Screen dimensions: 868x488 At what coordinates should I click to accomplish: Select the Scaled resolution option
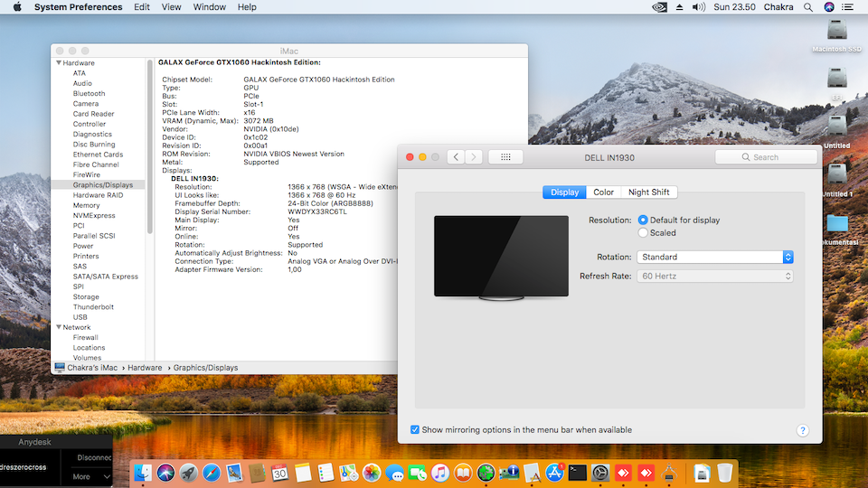coord(643,233)
